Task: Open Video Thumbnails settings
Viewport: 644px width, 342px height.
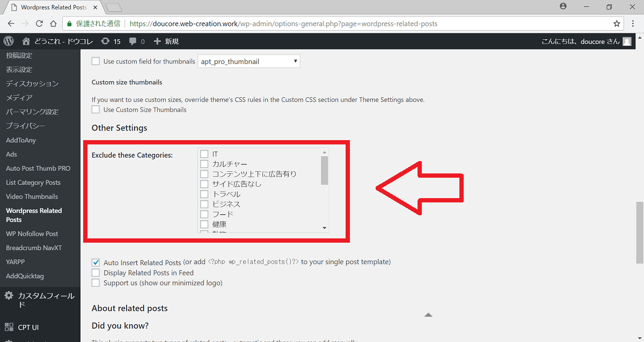Action: pos(32,197)
